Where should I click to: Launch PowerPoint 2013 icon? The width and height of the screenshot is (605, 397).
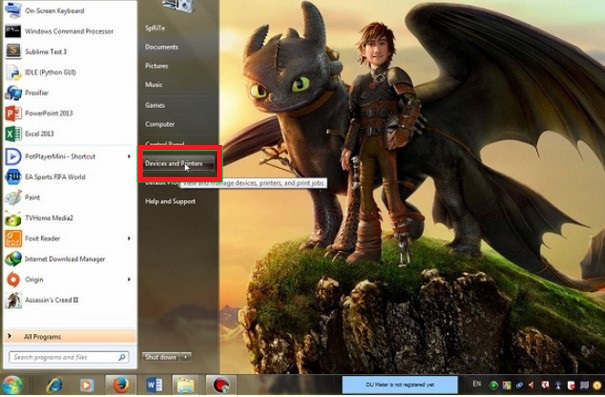(13, 113)
